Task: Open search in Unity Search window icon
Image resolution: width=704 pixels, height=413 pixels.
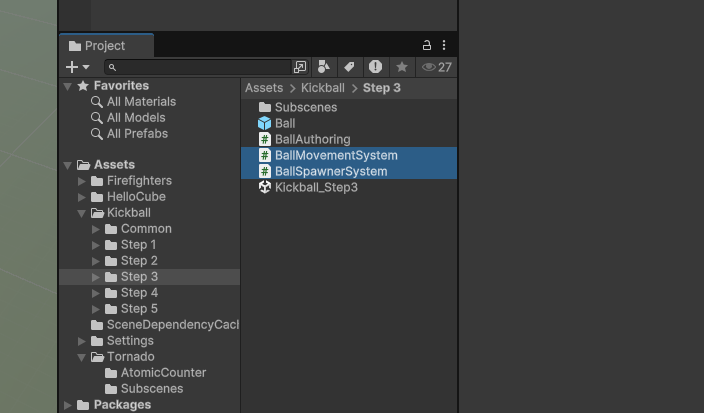Action: tap(300, 67)
